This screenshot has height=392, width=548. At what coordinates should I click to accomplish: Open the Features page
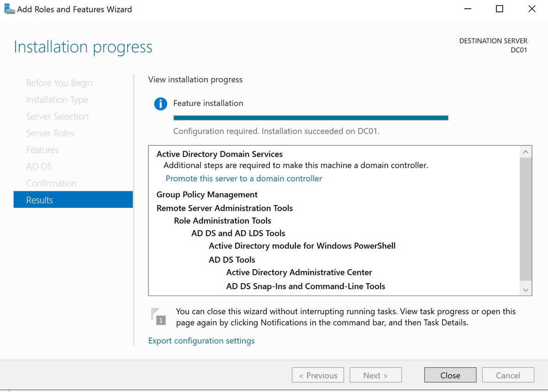pos(42,150)
